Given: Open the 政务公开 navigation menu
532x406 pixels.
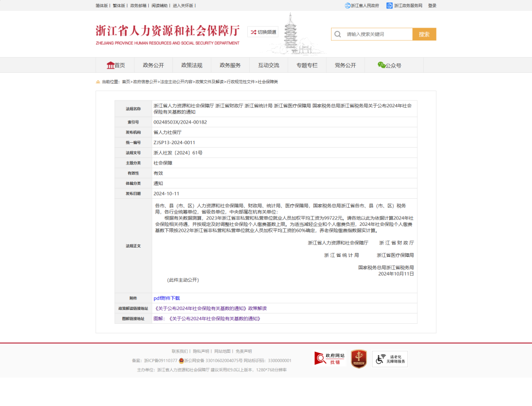Looking at the screenshot, I should tap(153, 65).
